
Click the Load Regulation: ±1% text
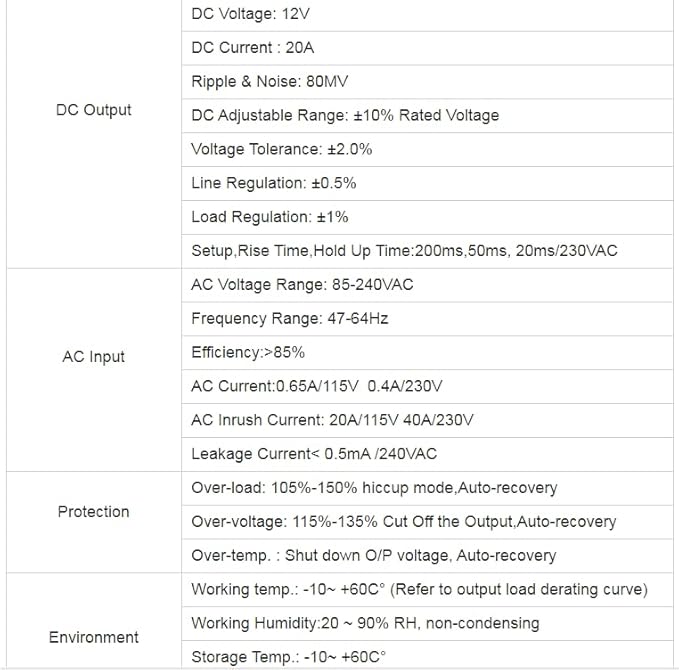[x=269, y=217]
